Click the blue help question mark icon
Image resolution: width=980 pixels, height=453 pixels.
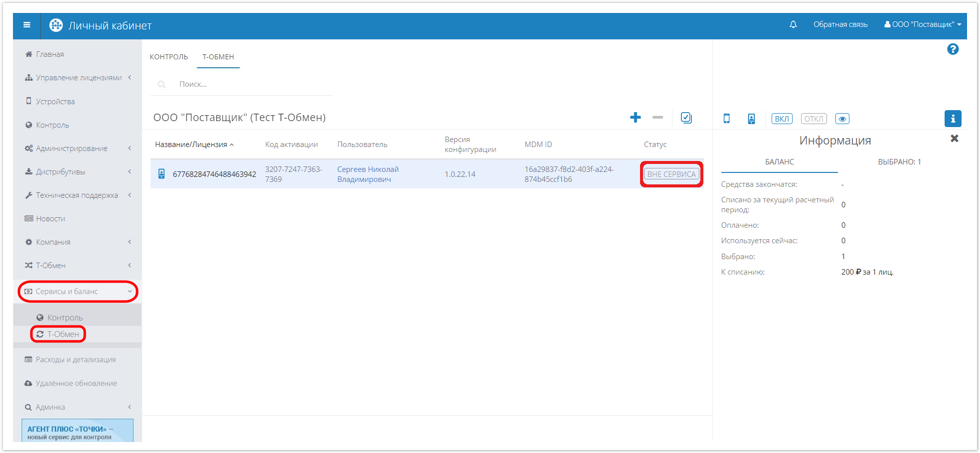[x=953, y=49]
